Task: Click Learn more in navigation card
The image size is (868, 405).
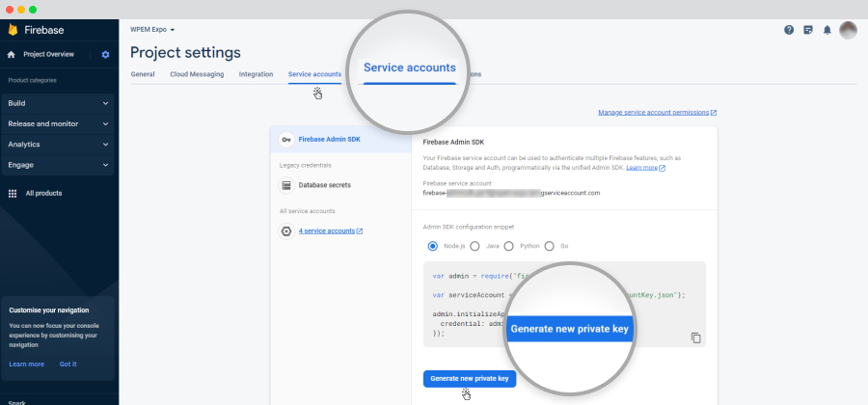Action: point(27,364)
